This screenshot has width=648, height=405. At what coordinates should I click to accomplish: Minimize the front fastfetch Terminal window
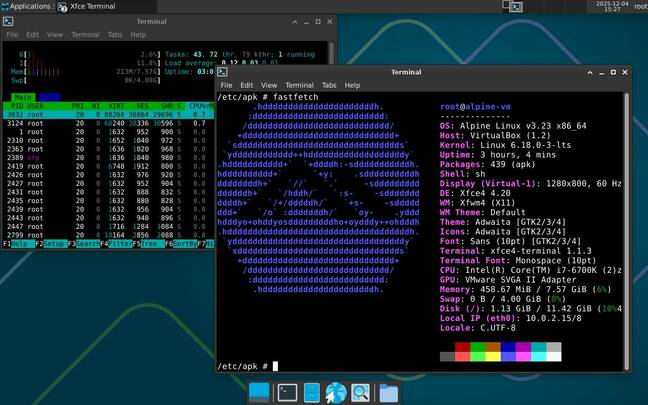point(602,72)
